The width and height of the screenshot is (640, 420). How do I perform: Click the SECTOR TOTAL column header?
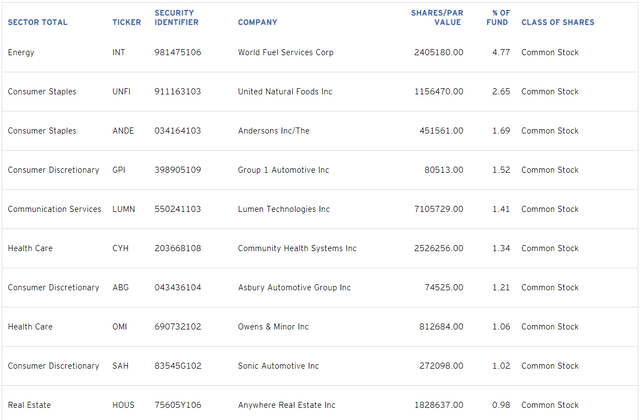point(38,22)
